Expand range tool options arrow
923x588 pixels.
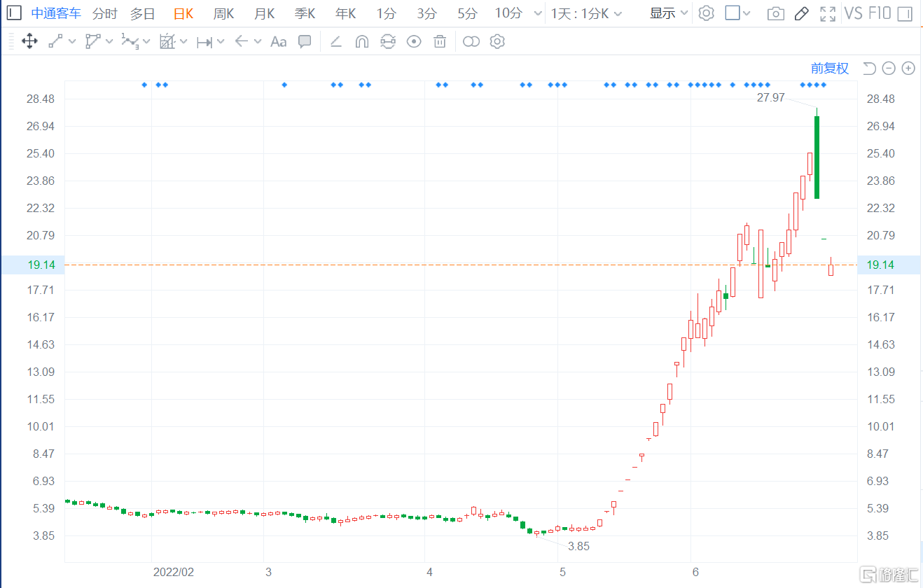[x=221, y=42]
